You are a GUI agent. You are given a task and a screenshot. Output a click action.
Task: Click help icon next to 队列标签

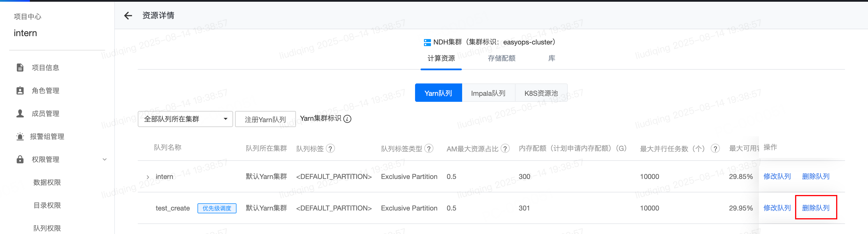pyautogui.click(x=331, y=149)
